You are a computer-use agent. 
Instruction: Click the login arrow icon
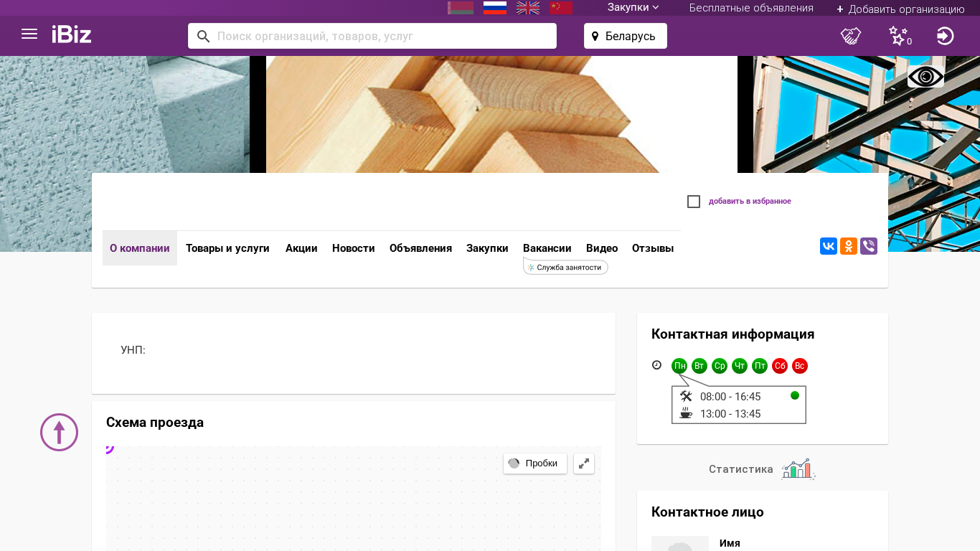(945, 36)
